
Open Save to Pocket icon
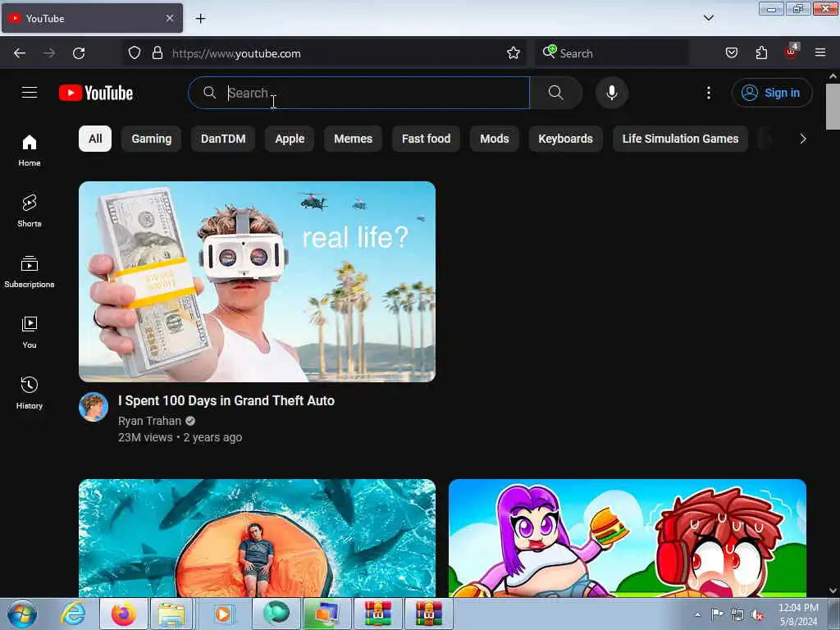tap(731, 53)
